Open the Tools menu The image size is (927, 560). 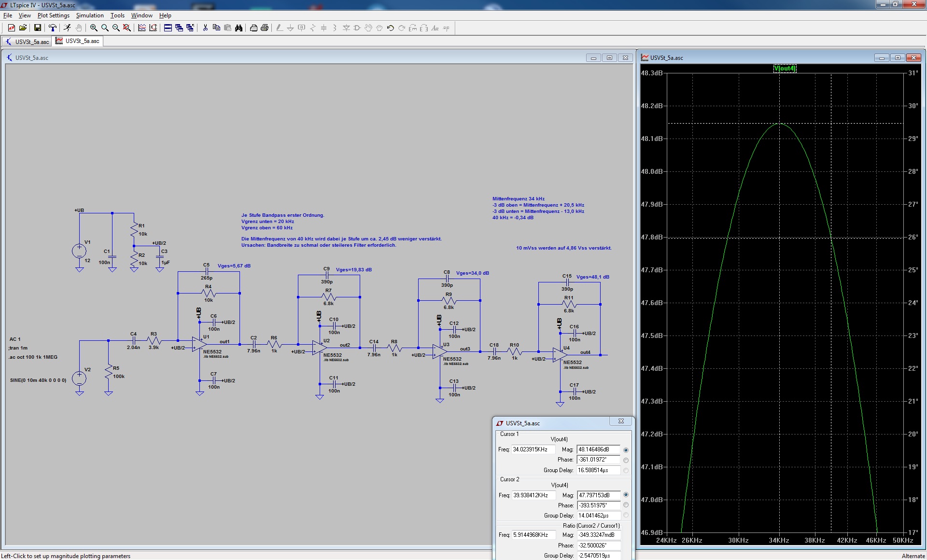coord(117,15)
